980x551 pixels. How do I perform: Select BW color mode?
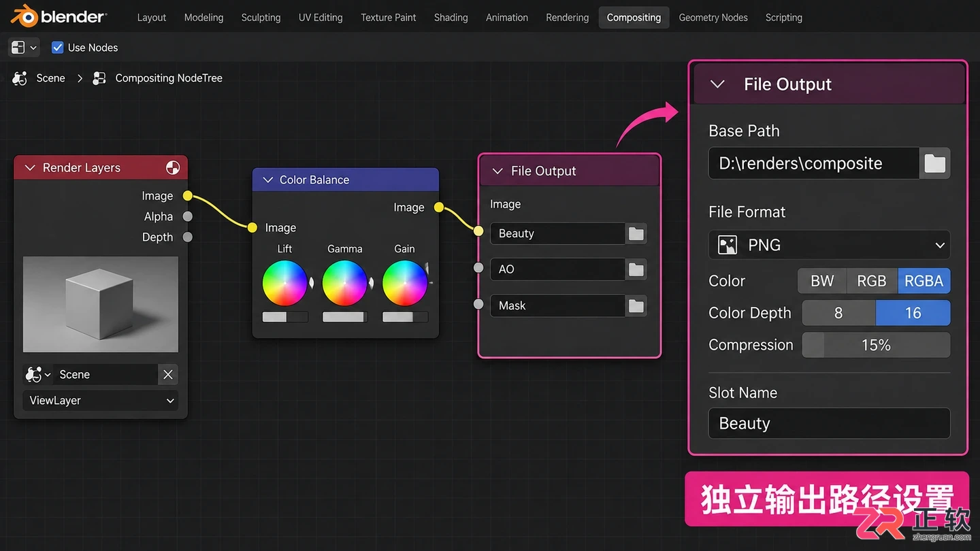click(x=822, y=281)
